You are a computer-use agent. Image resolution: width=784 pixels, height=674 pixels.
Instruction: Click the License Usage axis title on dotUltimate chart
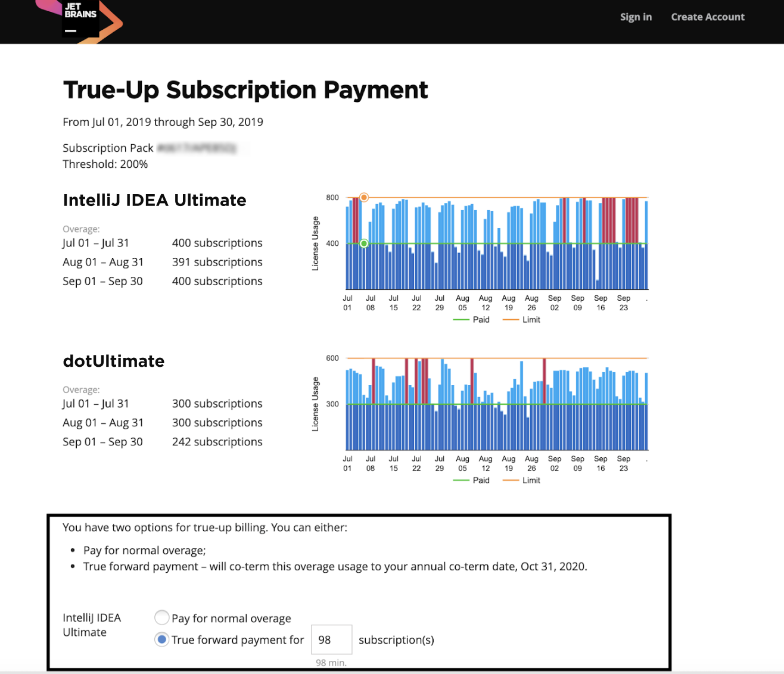316,404
